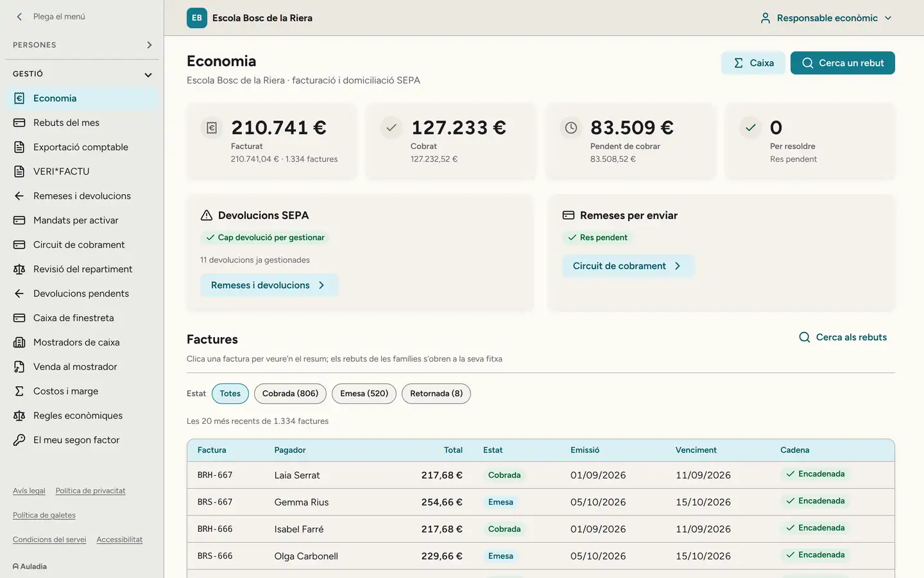Open Circuit de cobrament from Remeses card
This screenshot has height=578, width=924.
(x=628, y=266)
